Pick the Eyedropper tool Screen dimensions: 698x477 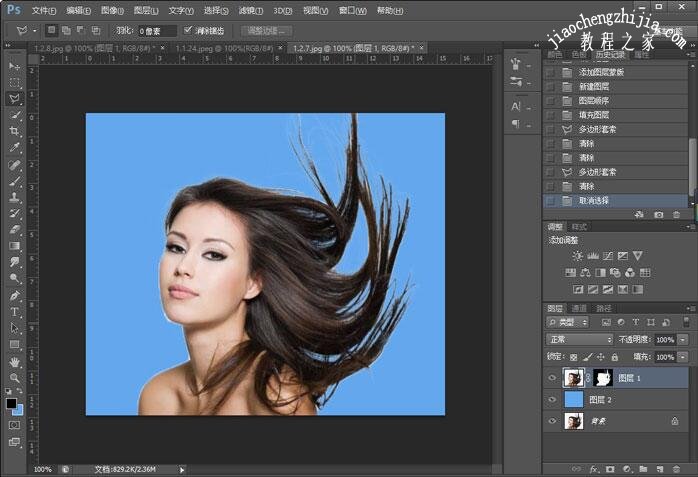point(14,148)
